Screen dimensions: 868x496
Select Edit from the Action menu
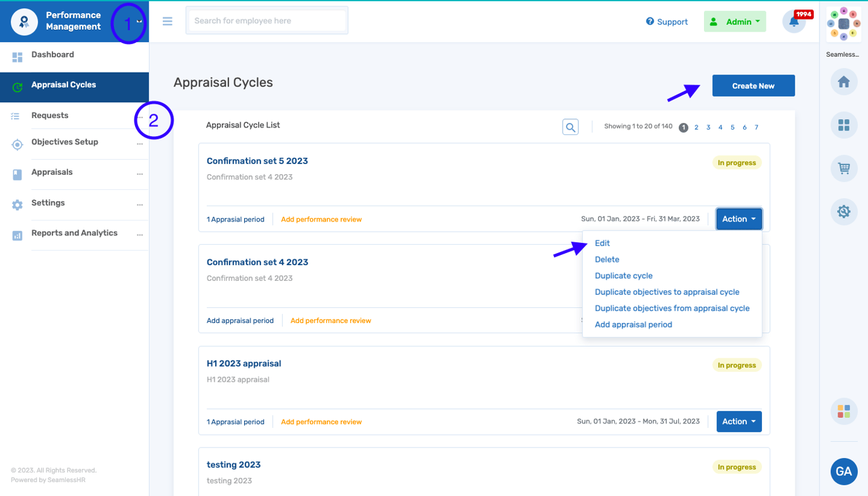(602, 243)
